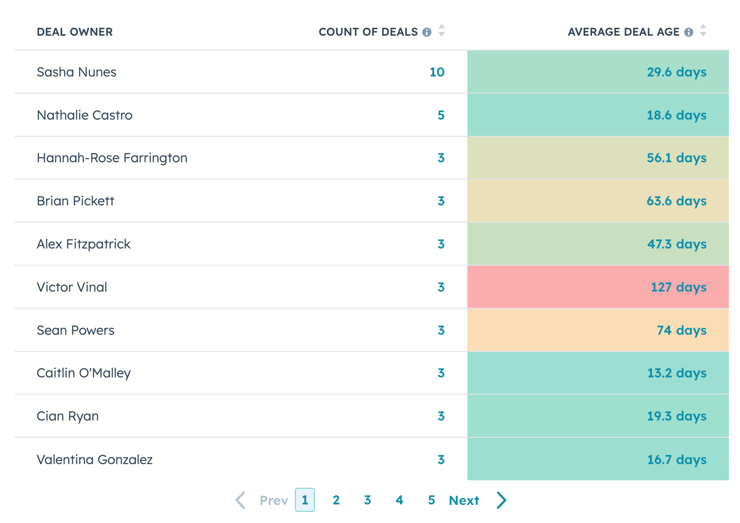Click the next page chevron arrow

[x=502, y=500]
